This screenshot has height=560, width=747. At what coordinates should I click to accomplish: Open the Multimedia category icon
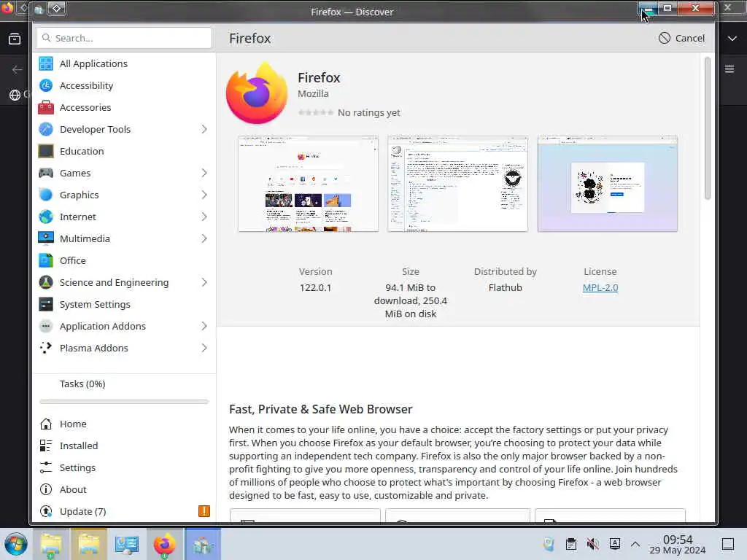pos(46,238)
